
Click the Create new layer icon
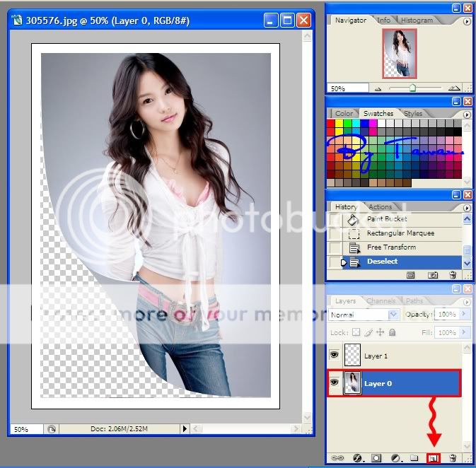click(x=434, y=458)
